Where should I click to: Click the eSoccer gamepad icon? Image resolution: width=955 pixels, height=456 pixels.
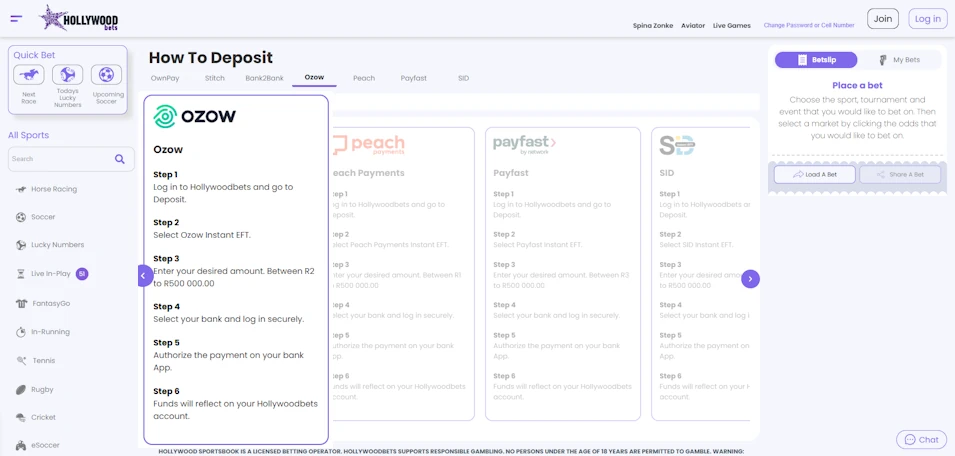[x=21, y=445]
